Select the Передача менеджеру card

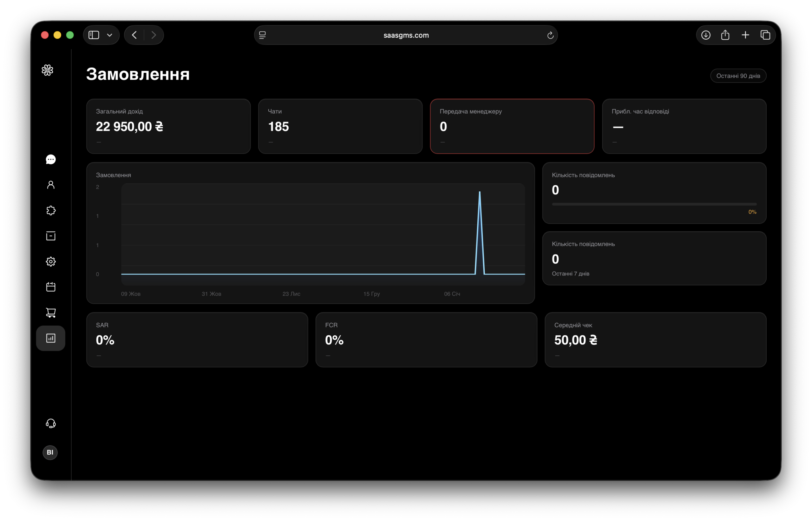click(x=512, y=126)
